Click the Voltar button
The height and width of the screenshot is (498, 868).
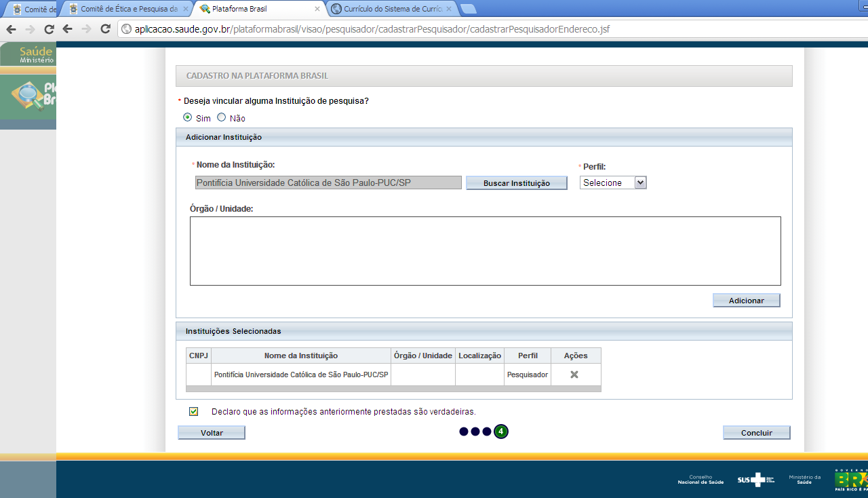[212, 433]
